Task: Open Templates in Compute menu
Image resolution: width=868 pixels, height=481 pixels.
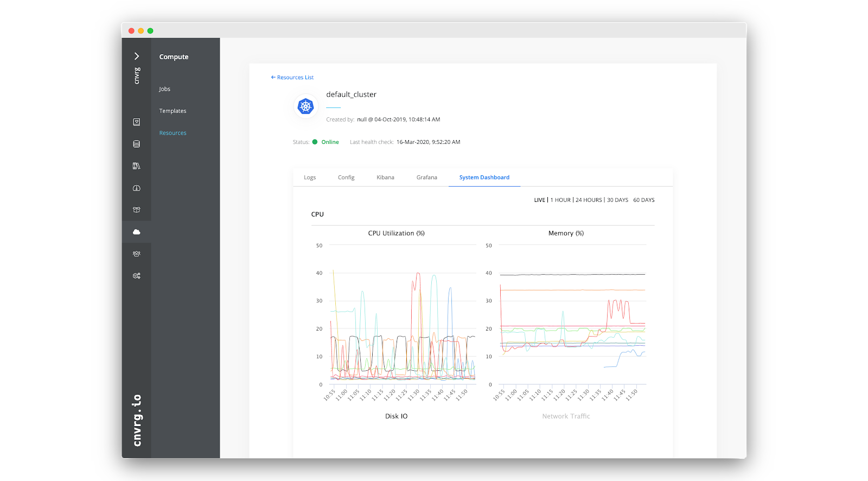Action: [x=173, y=111]
